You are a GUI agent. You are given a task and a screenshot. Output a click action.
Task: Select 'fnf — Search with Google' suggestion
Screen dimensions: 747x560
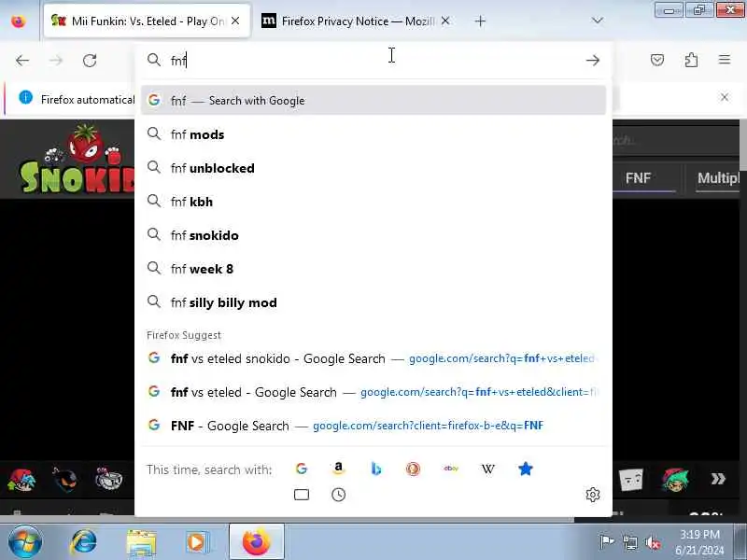(x=373, y=101)
